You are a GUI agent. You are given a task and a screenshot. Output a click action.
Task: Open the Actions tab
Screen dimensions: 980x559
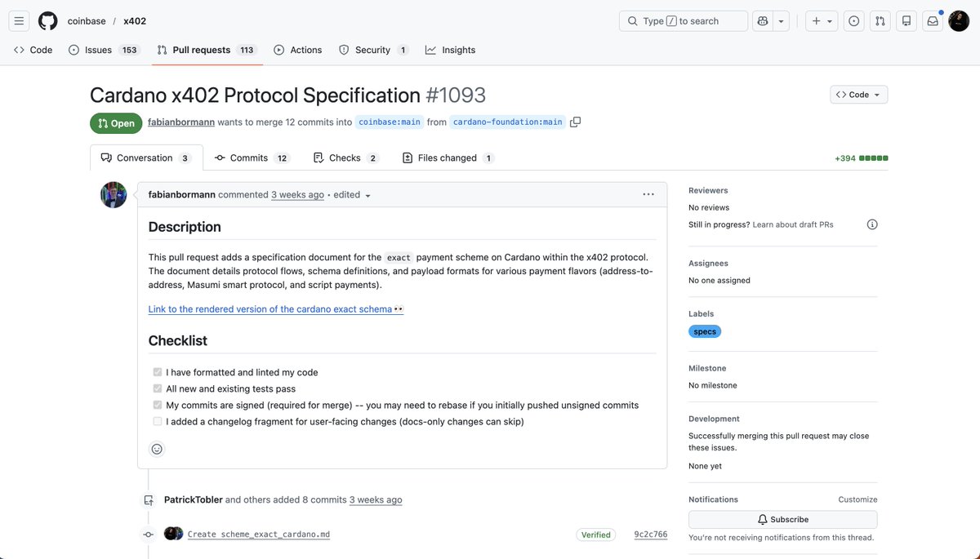(298, 50)
